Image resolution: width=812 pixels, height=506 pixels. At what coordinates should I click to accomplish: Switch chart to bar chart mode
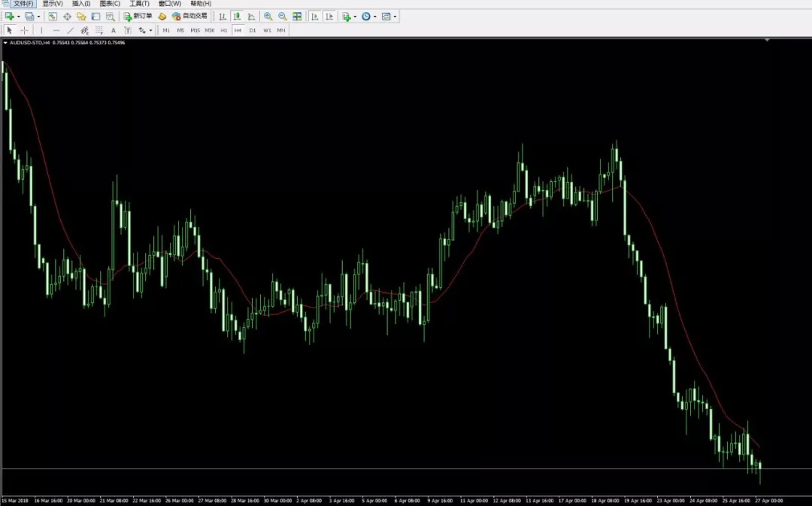(x=223, y=16)
